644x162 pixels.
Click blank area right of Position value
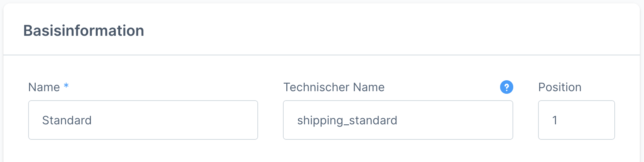click(x=590, y=120)
